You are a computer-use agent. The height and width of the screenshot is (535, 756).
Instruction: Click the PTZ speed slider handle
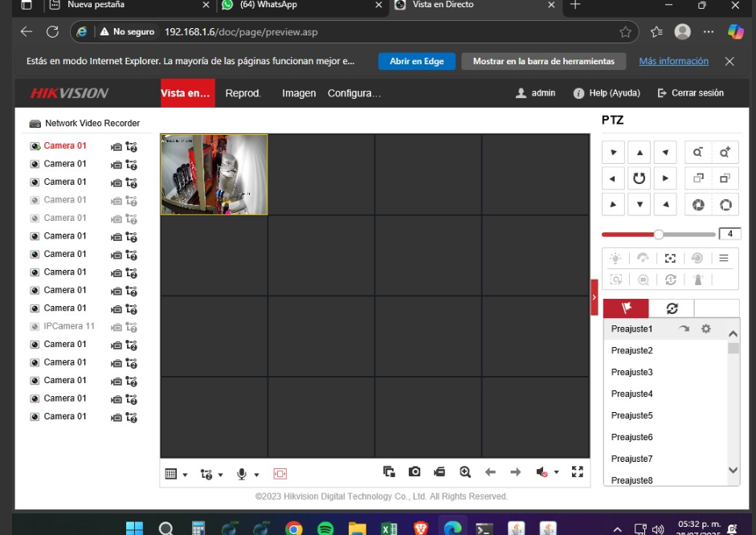tap(659, 235)
